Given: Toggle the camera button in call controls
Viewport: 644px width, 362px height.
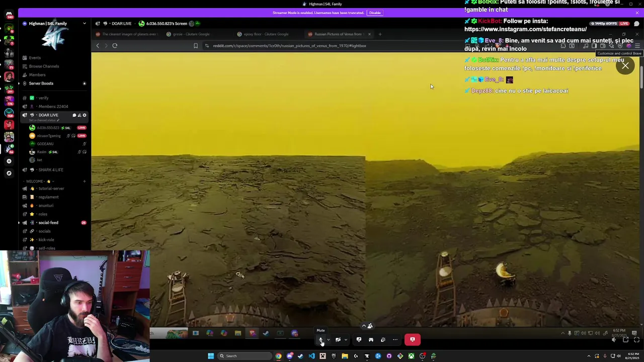Looking at the screenshot, I should 338,340.
